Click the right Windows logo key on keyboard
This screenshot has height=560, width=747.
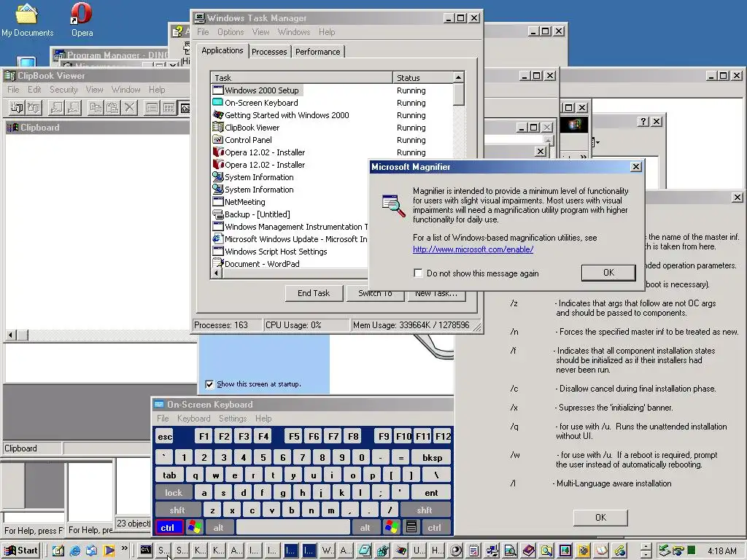pyautogui.click(x=392, y=527)
